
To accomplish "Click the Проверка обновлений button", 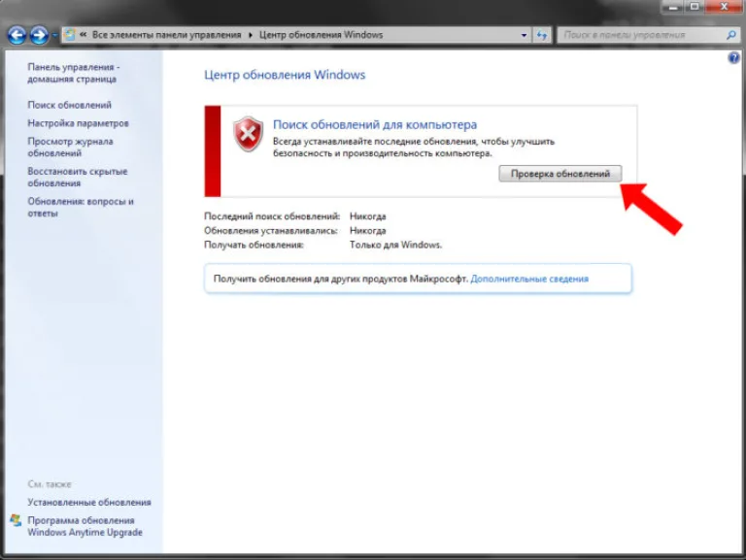I will 559,174.
